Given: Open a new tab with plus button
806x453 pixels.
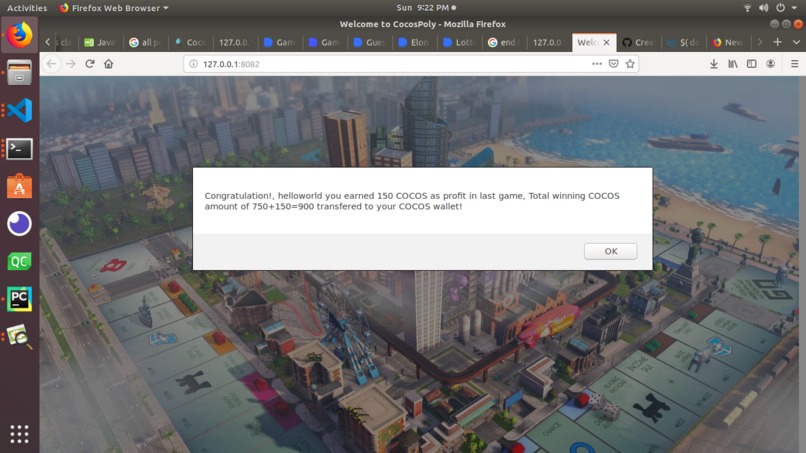Looking at the screenshot, I should coord(777,42).
